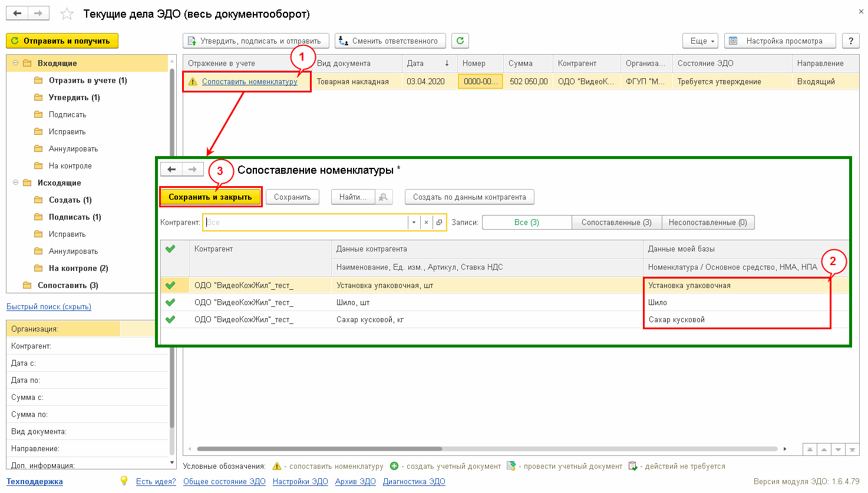
Task: Click the Дата column header sort arrow
Action: (447, 63)
